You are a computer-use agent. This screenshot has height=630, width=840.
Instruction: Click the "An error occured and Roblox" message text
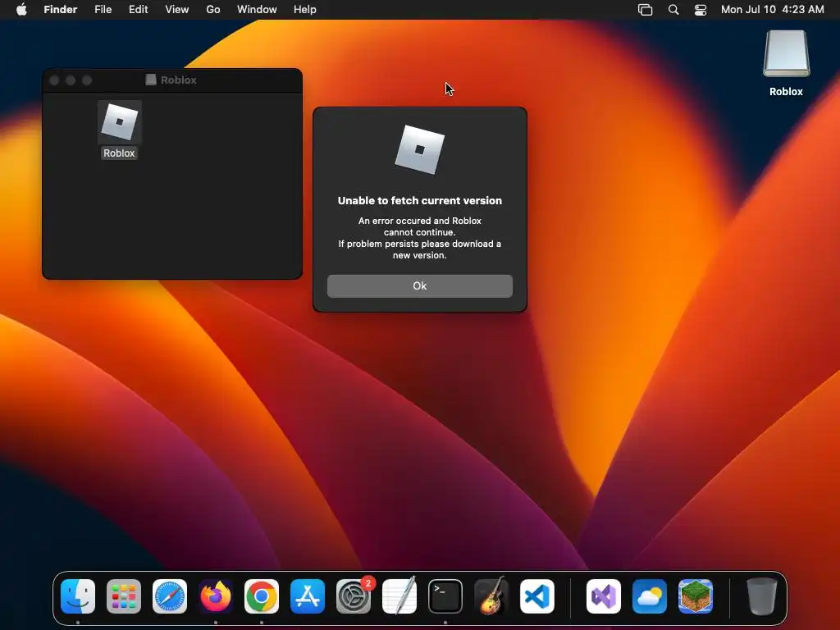(419, 221)
